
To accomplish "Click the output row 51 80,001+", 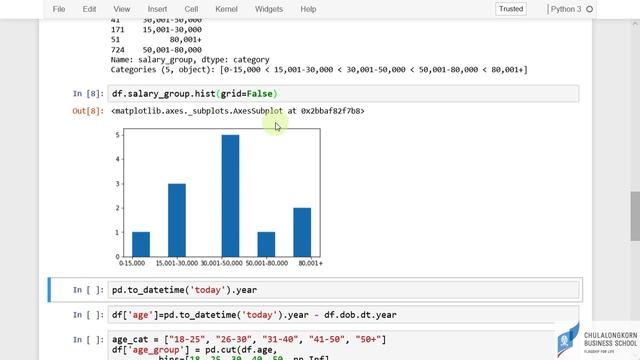I will tap(156, 40).
